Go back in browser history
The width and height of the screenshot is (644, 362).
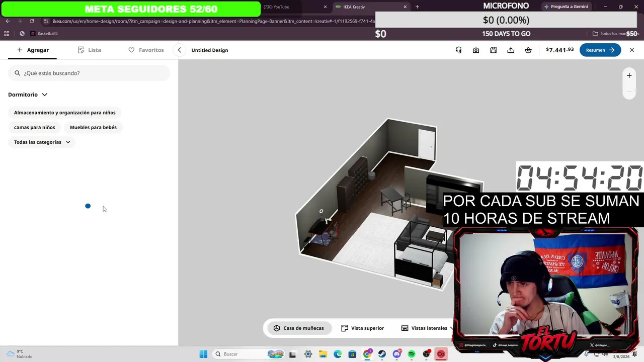pyautogui.click(x=8, y=21)
